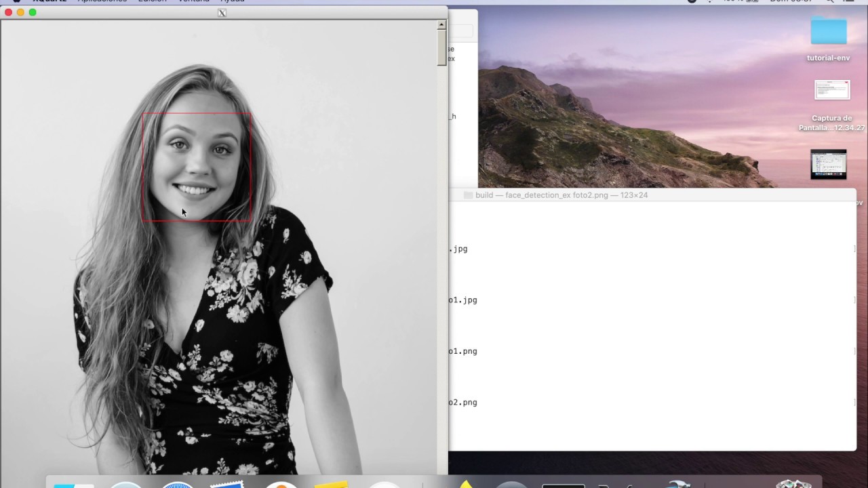
Task: Click the 'o2.png' line in the terminal
Action: click(x=463, y=403)
